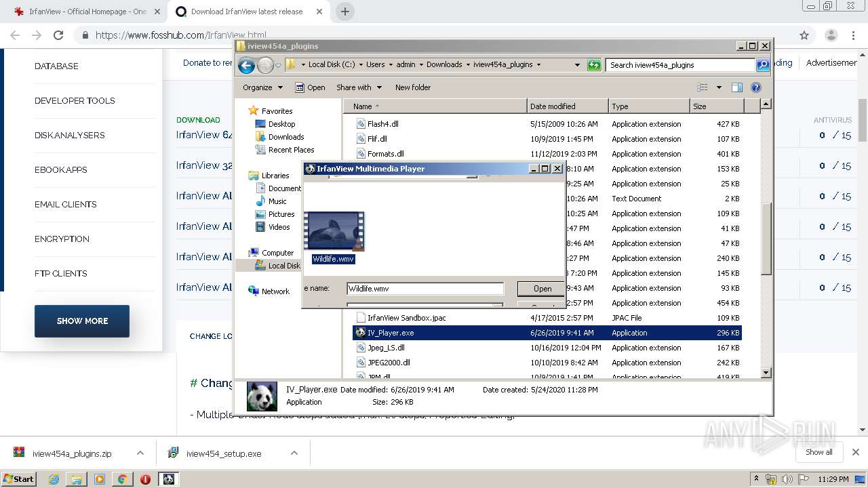
Task: Click the Chrome URL address bar
Action: pos(434,35)
